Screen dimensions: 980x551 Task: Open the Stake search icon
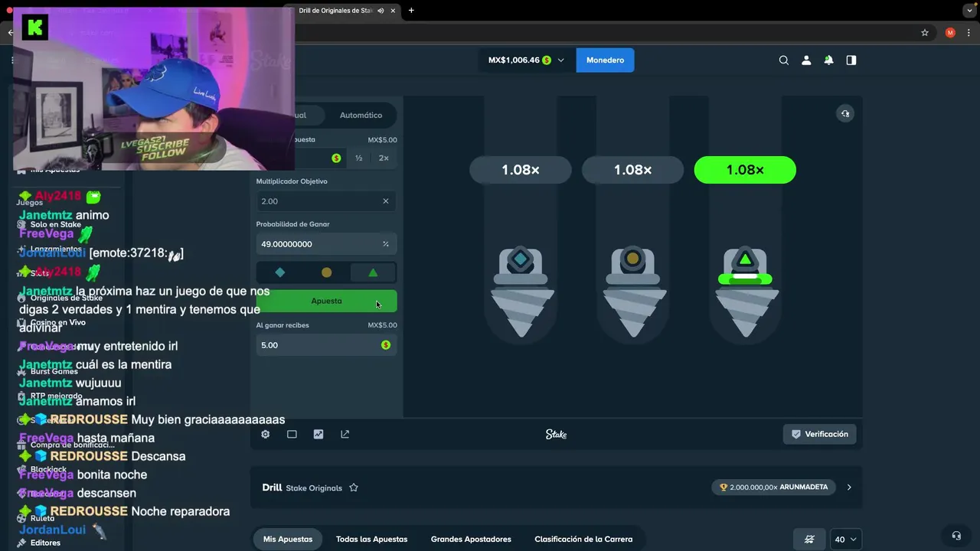point(783,60)
